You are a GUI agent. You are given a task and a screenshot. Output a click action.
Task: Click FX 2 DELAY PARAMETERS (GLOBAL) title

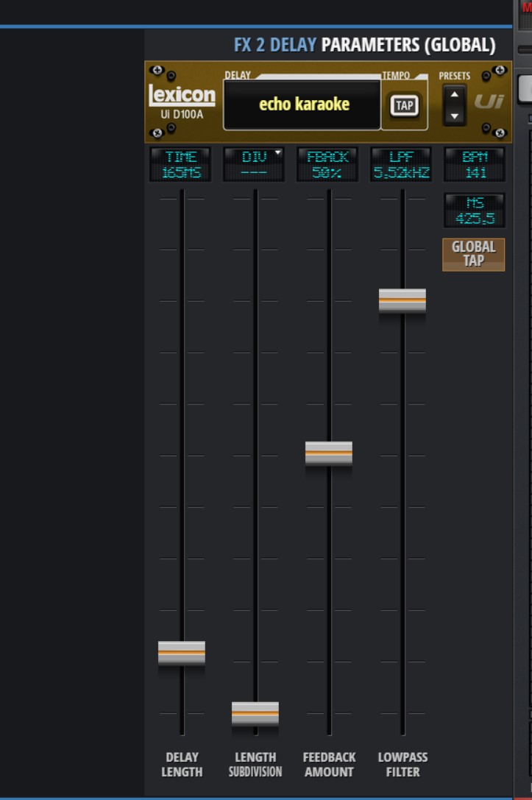coord(365,45)
